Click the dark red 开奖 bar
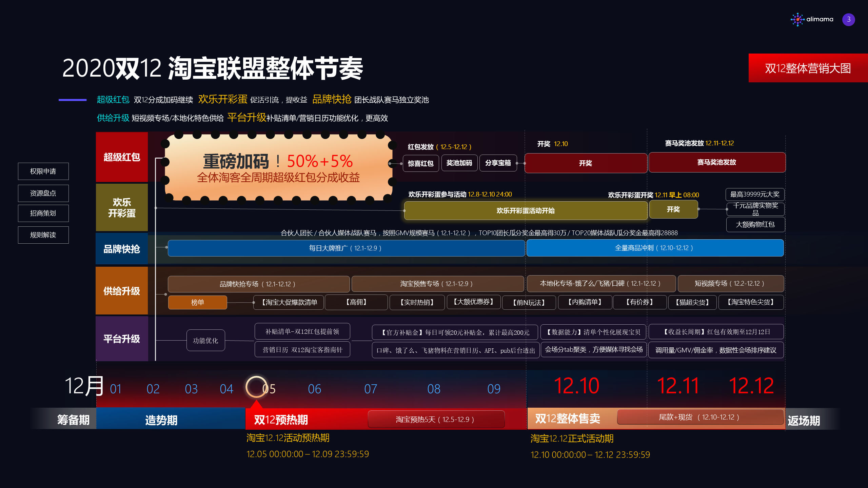Viewport: 868px width, 488px height. pos(586,163)
